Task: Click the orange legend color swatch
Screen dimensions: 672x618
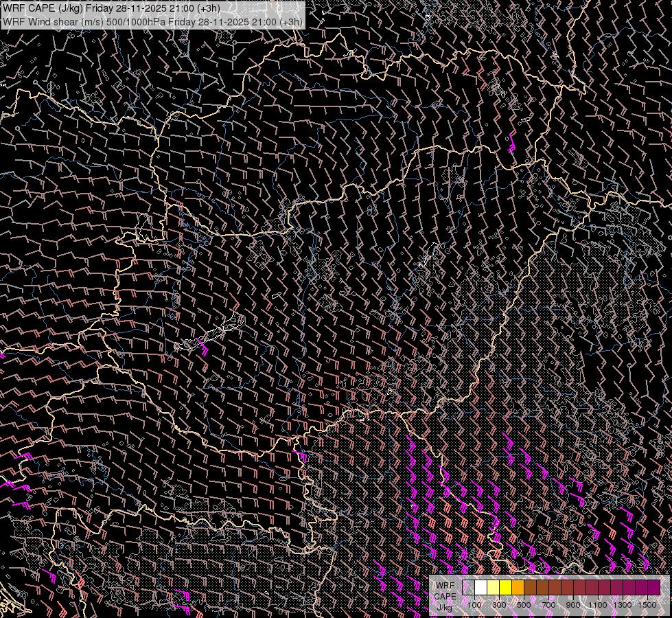Action: point(518,587)
